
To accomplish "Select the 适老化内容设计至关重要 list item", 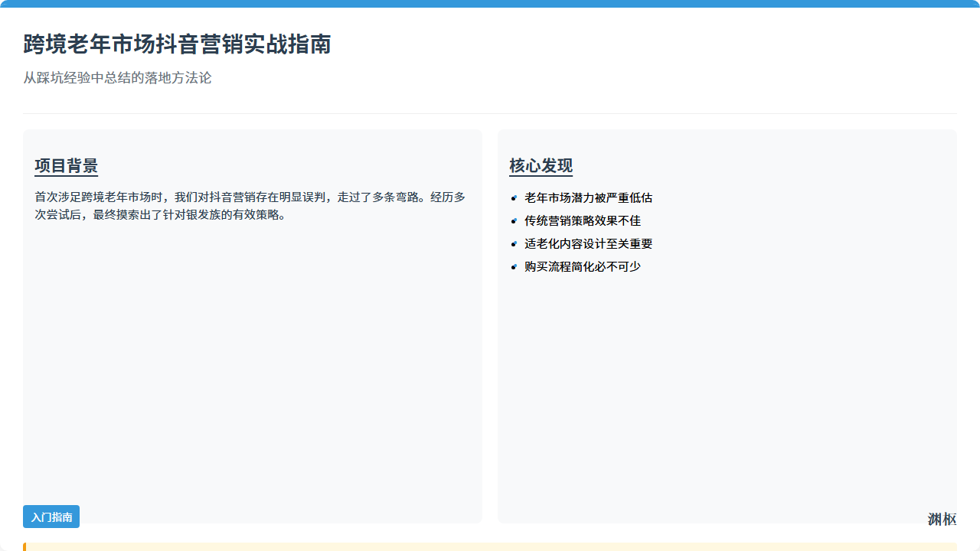I will 588,244.
